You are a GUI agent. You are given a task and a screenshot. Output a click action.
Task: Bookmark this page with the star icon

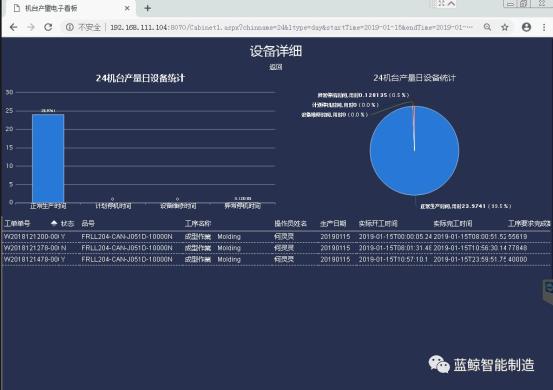click(x=505, y=27)
